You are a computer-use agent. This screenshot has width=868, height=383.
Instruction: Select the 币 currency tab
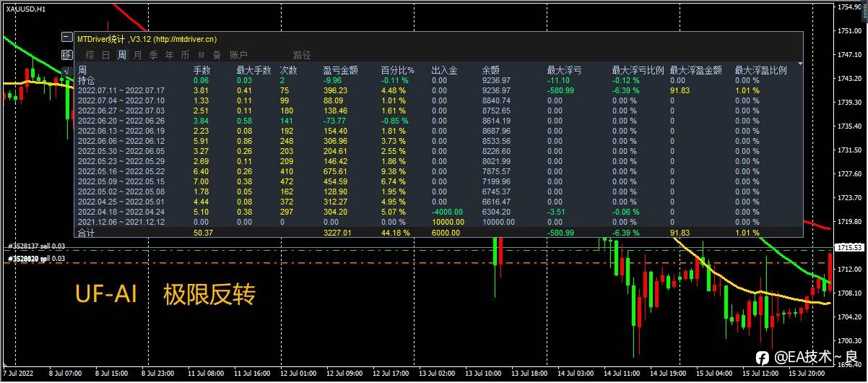(x=185, y=55)
